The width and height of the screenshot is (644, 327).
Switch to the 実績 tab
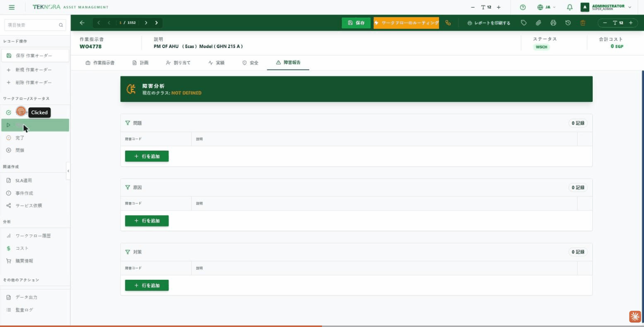[216, 63]
